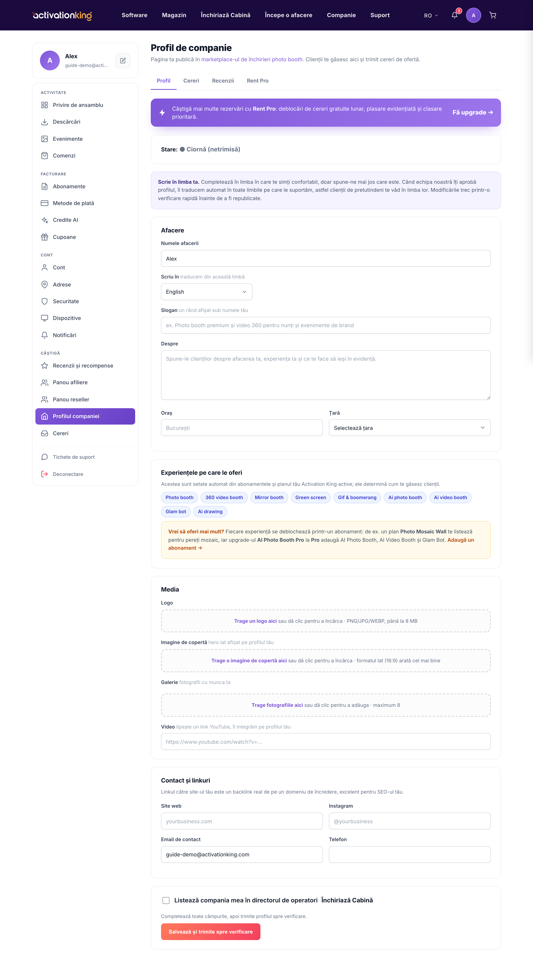Click the Profilul companiei home icon
This screenshot has height=980, width=533.
[x=45, y=416]
